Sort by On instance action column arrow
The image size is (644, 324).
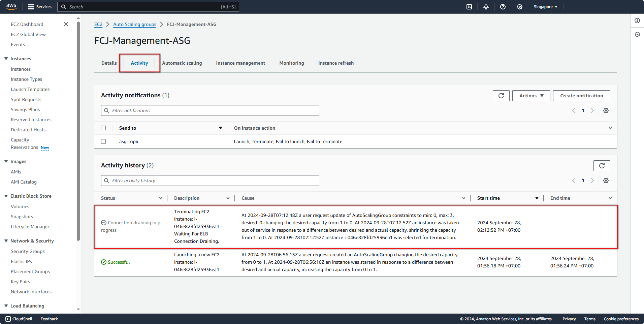[x=610, y=128]
